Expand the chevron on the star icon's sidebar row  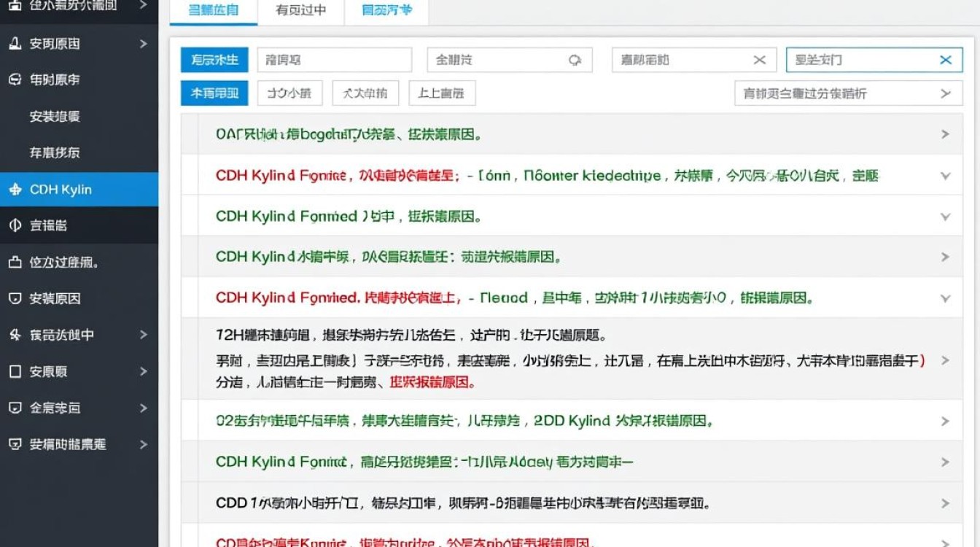point(143,335)
